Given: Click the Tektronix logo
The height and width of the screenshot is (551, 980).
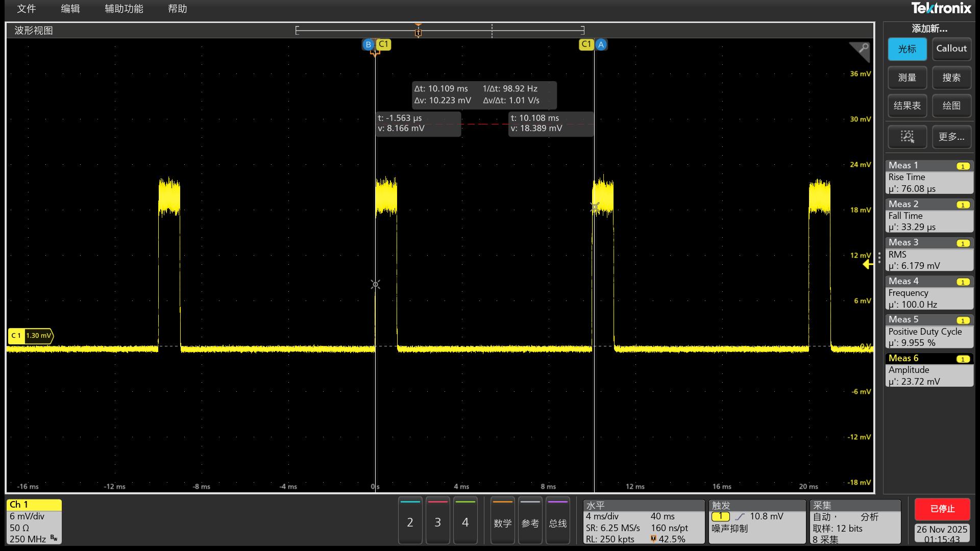Looking at the screenshot, I should (x=941, y=8).
